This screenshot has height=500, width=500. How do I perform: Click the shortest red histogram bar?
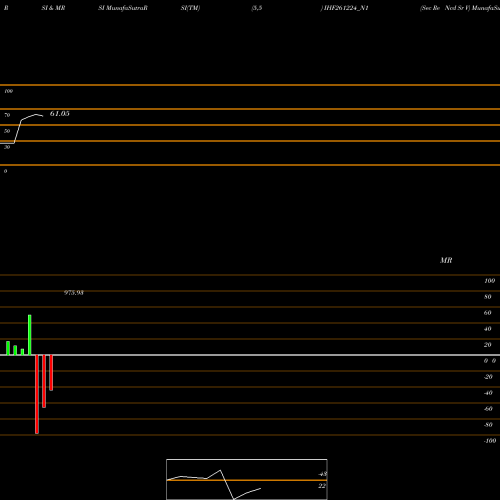tap(51, 373)
